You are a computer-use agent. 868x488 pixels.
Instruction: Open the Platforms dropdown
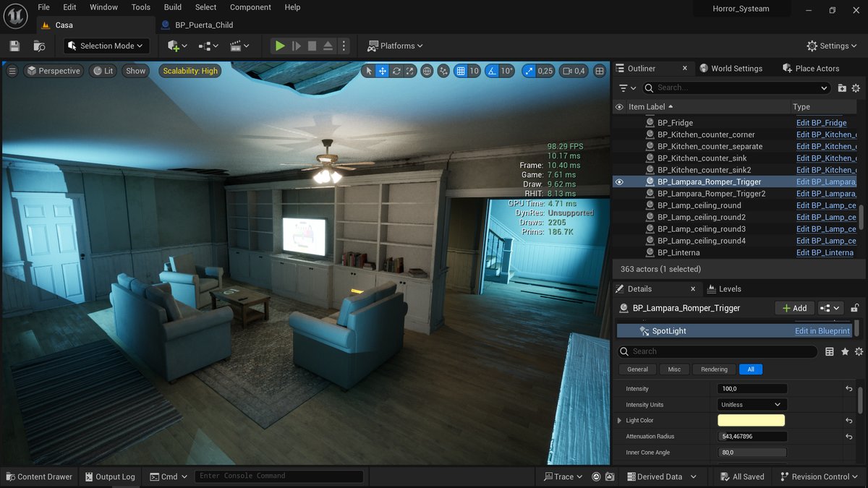tap(395, 46)
